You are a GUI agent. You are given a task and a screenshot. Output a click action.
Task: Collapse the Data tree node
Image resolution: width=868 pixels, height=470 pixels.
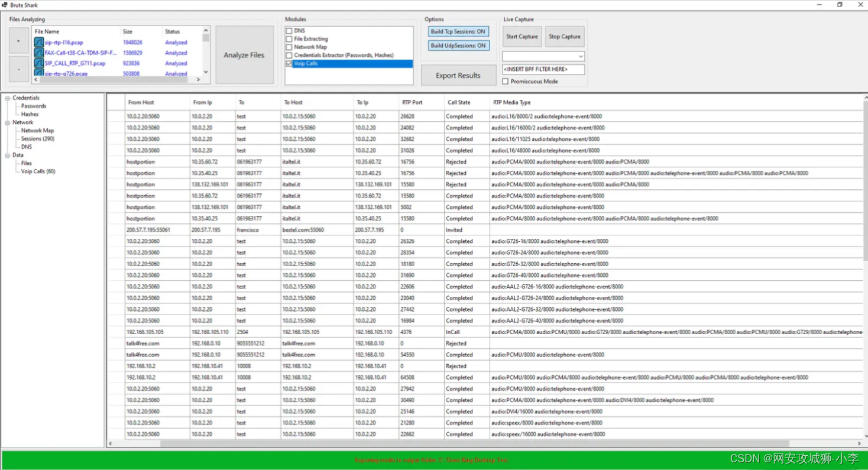tap(8, 155)
